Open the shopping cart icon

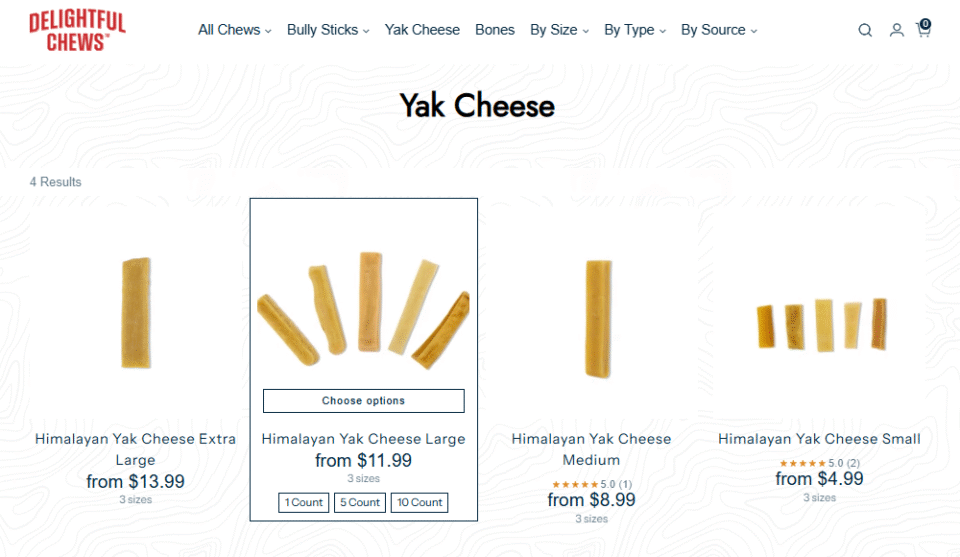923,30
